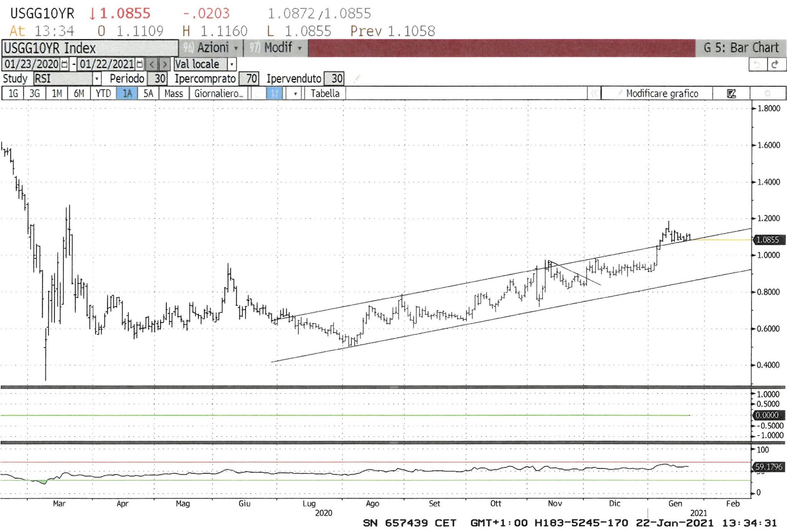Click the Tabella button
Screen dimensions: 787x532
(325, 93)
